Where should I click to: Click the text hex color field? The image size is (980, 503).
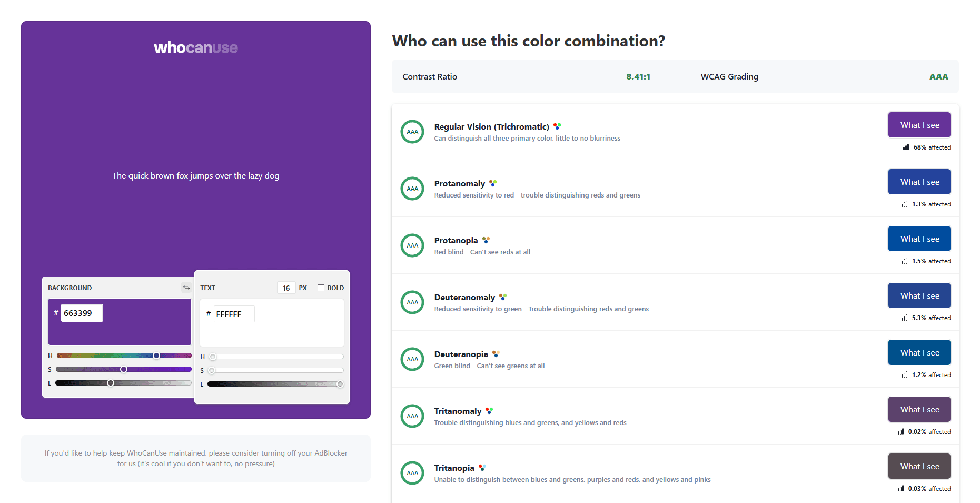(x=234, y=314)
